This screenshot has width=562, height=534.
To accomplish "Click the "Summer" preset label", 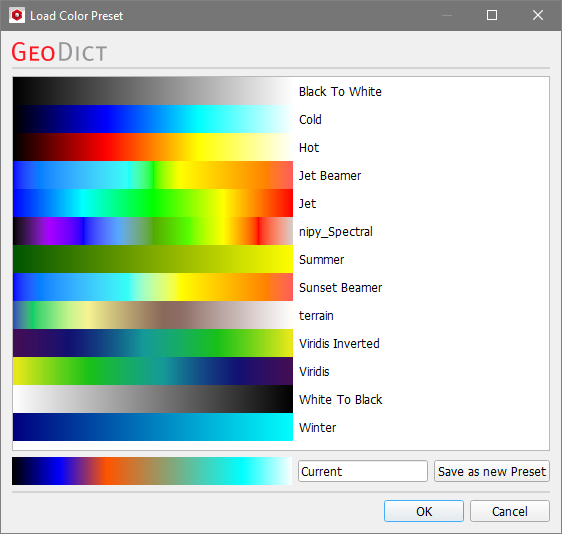I will (322, 259).
